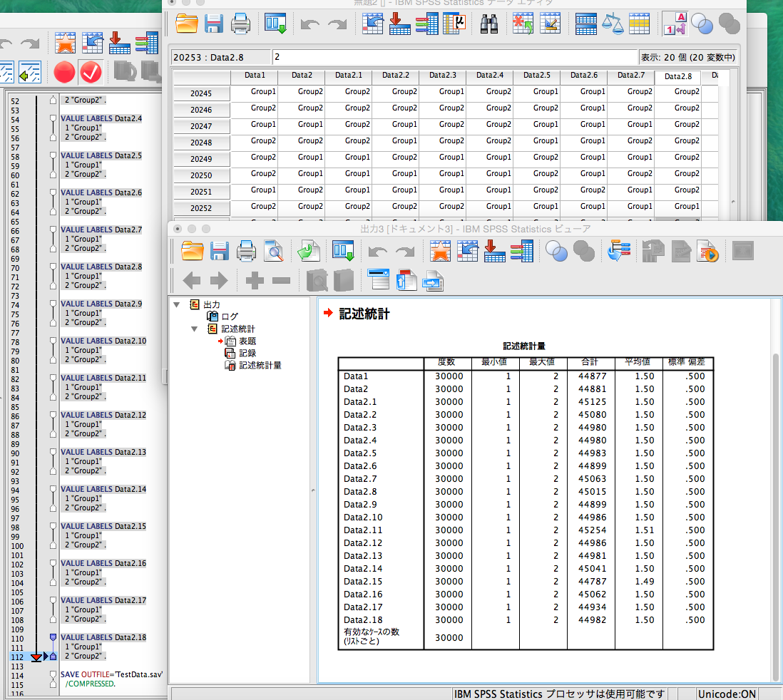This screenshot has height=700, width=783.
Task: Toggle the Value Labels display in Data Editor
Action: coord(675,24)
